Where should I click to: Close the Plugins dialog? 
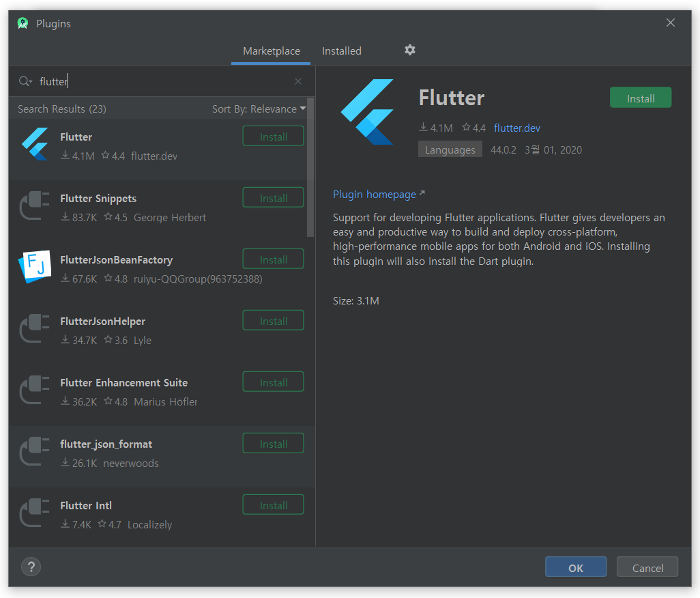click(x=671, y=23)
